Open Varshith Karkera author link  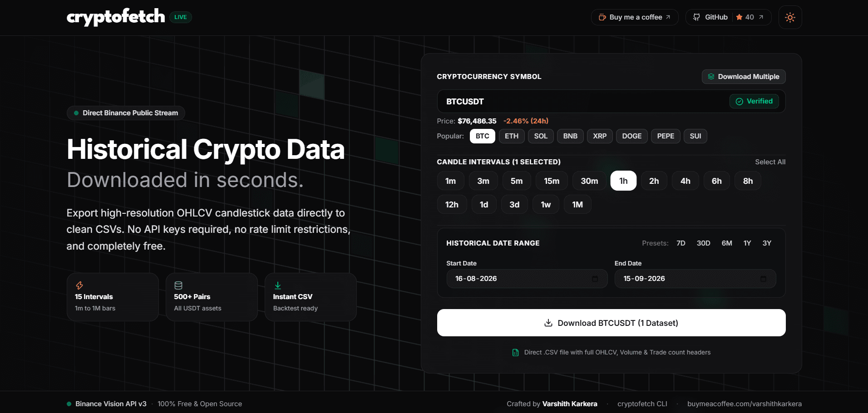[x=570, y=404]
